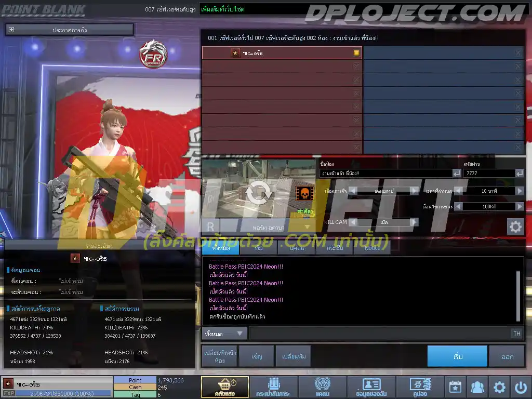Switch to the แคลน chat tab
Screen dimensions: 532x399
(297, 248)
